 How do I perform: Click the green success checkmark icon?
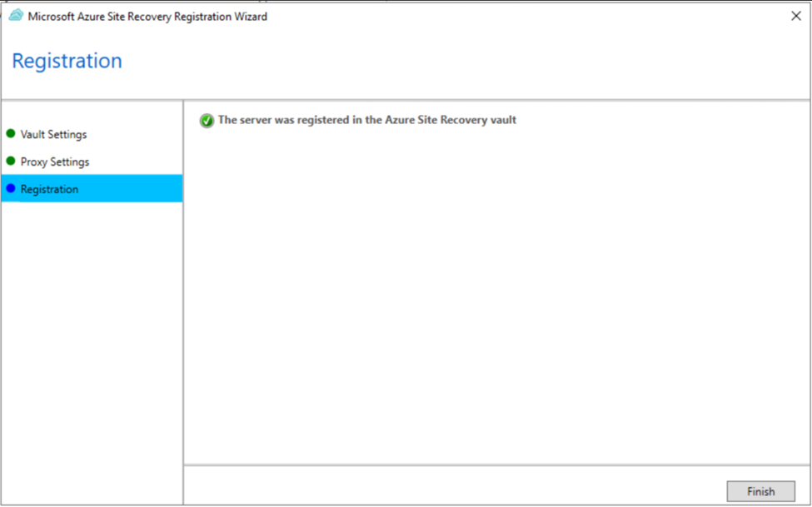point(207,121)
